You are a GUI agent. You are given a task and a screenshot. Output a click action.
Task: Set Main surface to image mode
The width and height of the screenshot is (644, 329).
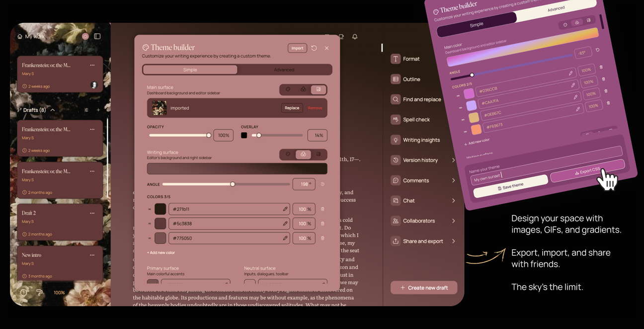[319, 89]
